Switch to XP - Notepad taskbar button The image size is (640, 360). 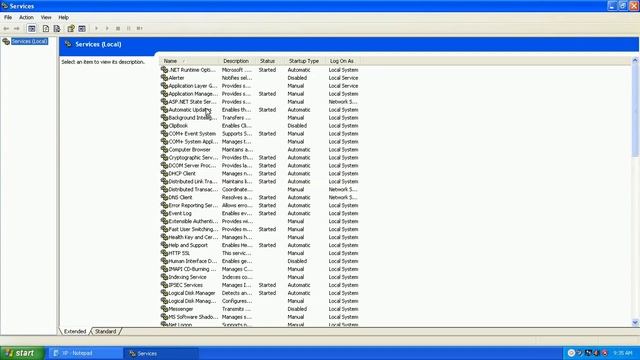(x=86, y=353)
